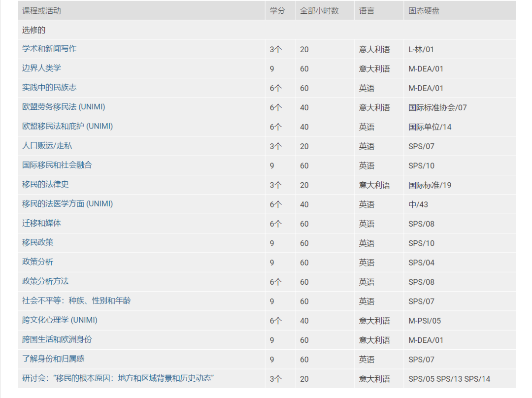The height and width of the screenshot is (398, 532).
Task: Open the 学术和新闻写作 course link
Action: pos(49,49)
